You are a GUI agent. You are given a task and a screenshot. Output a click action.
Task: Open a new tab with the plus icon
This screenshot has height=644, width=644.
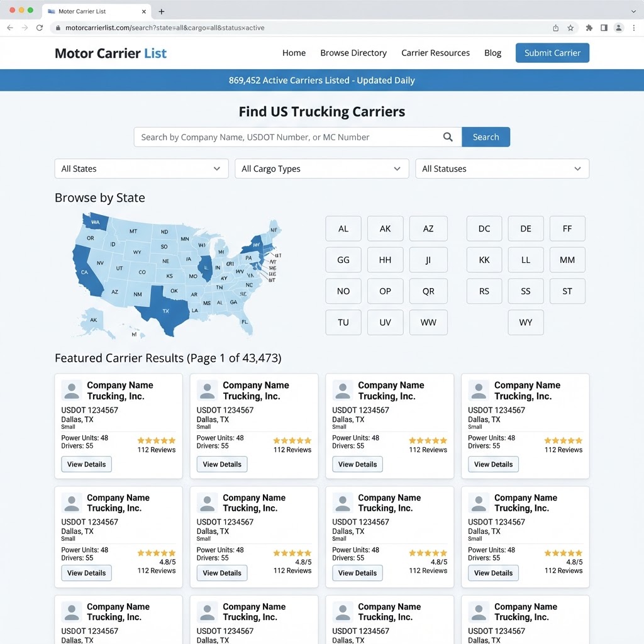coord(162,11)
